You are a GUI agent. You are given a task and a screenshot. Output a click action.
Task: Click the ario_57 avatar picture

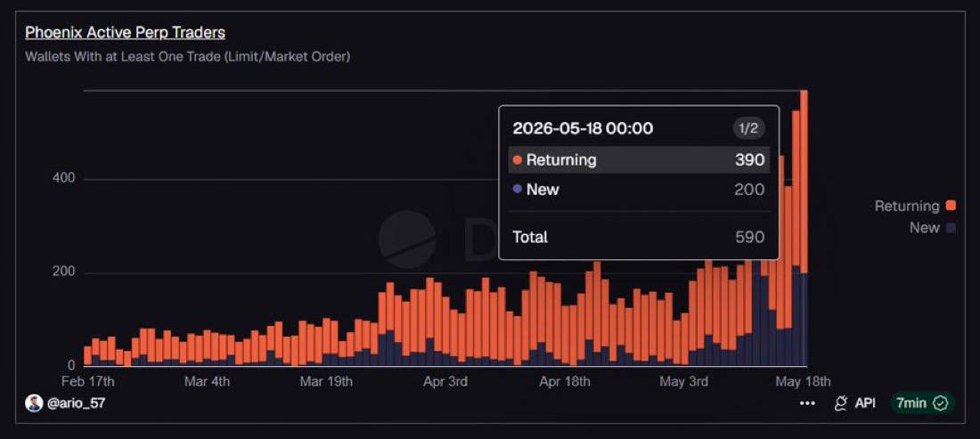34,403
